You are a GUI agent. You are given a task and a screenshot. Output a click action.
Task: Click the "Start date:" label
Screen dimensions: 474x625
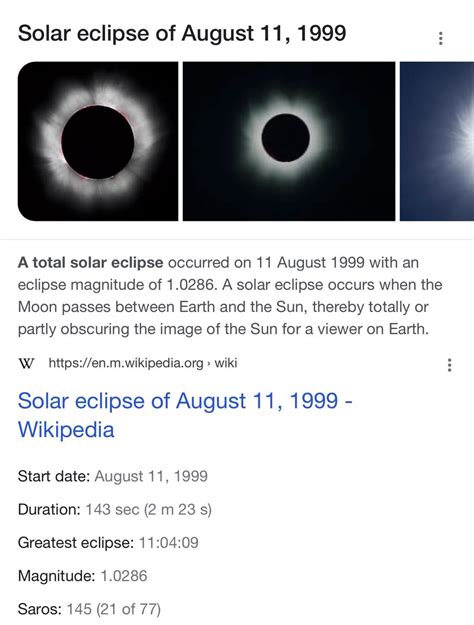pyautogui.click(x=54, y=476)
